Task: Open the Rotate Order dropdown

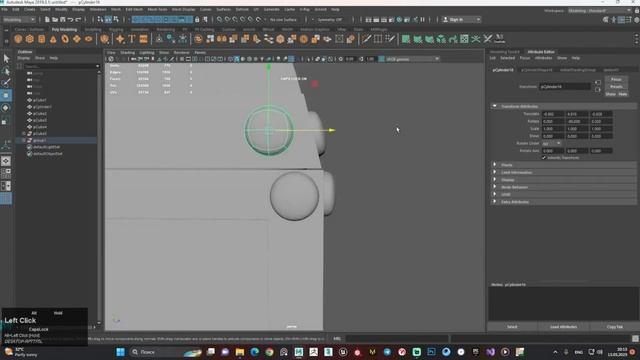Action: point(551,143)
